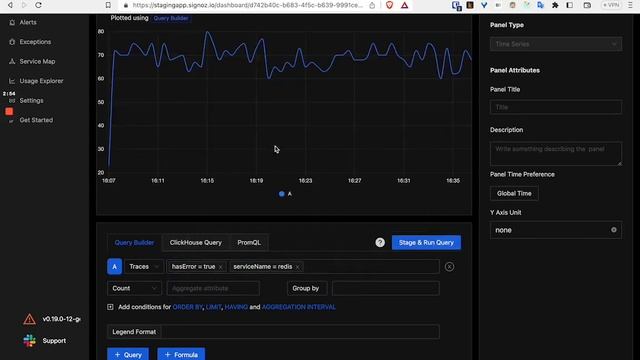This screenshot has width=640, height=360.
Task: Toggle the browser sidebar panel icon
Action: click(570, 5)
